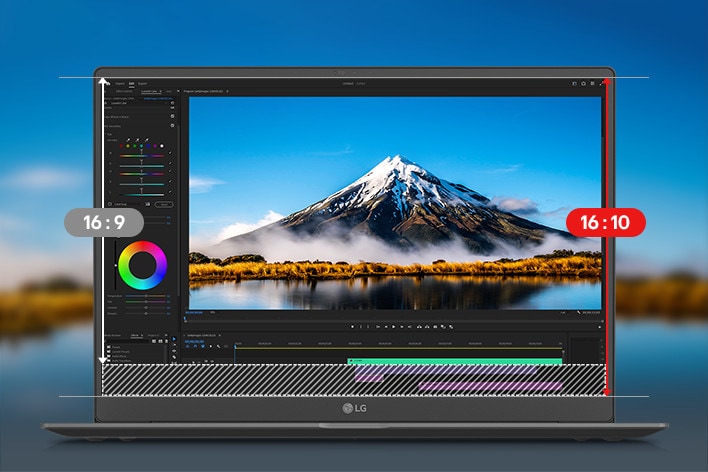Open the Workspaces icon in header bar

coord(574,84)
